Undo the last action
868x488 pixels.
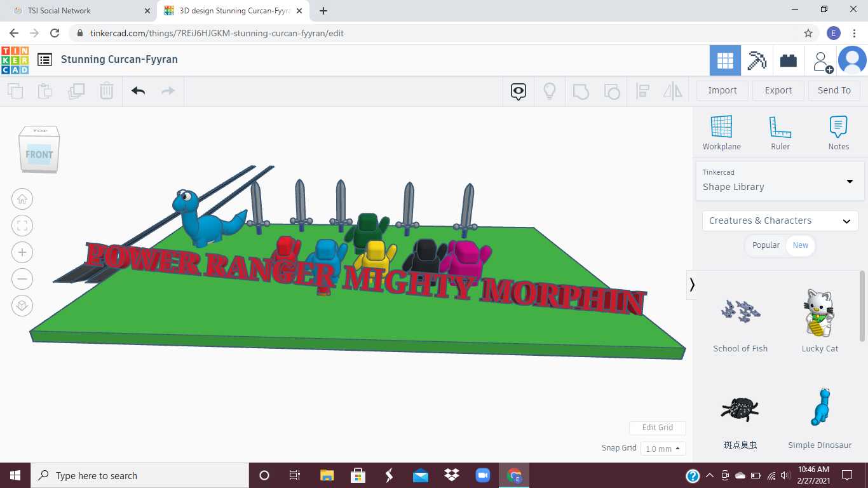click(139, 91)
